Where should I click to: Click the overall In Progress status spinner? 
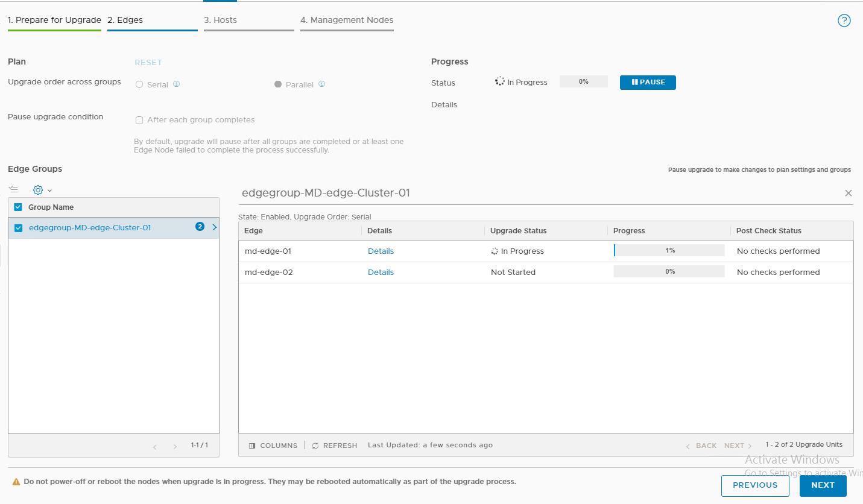(x=499, y=81)
